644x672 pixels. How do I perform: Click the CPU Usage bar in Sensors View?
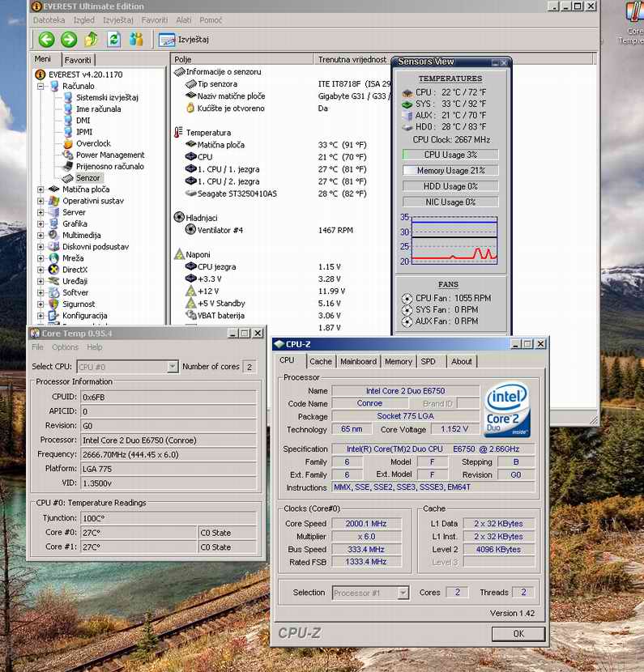pos(450,155)
